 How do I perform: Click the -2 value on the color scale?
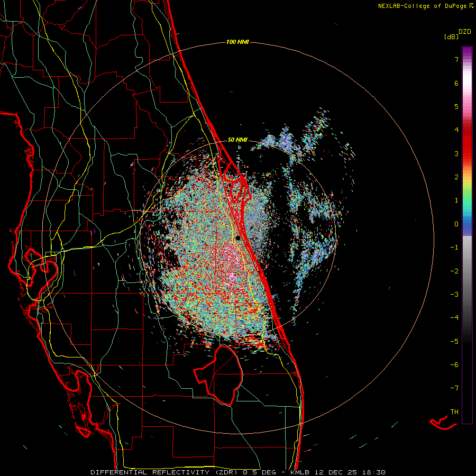coord(454,271)
